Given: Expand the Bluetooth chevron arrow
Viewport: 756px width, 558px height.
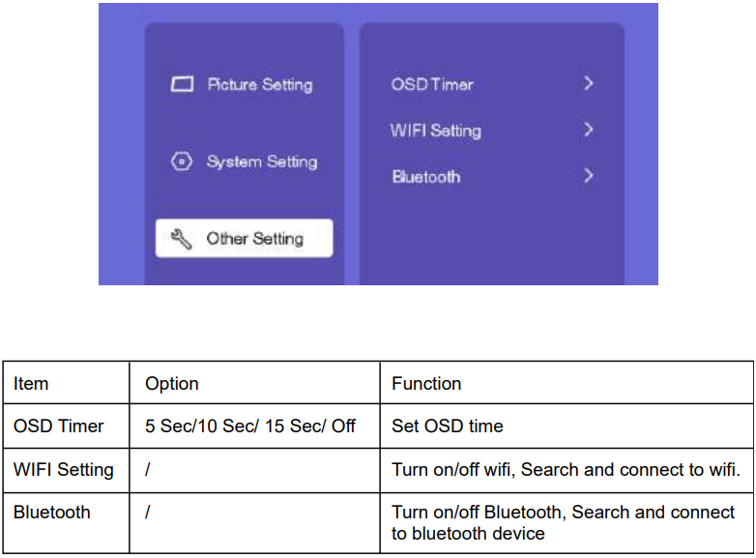Looking at the screenshot, I should click(588, 176).
